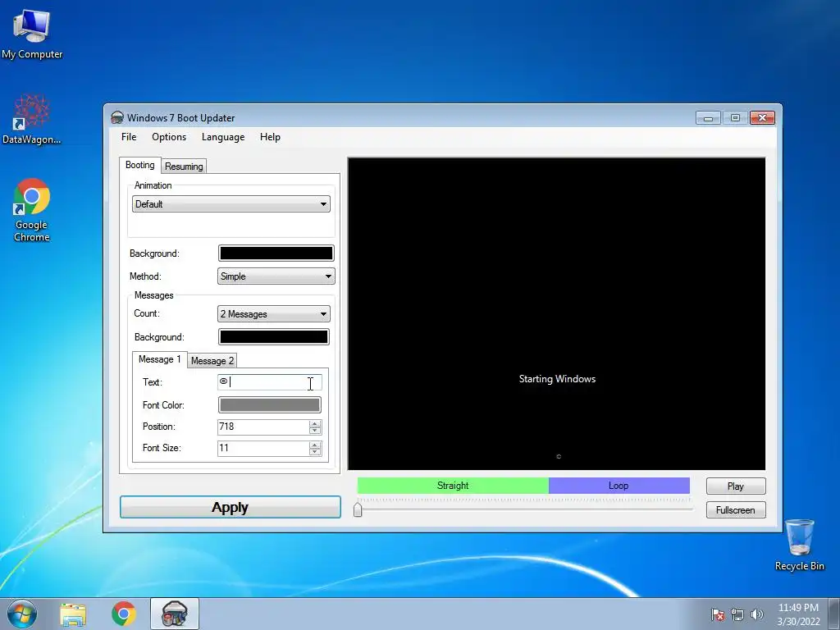The image size is (840, 630).
Task: Click the network icon in system tray
Action: coord(737,614)
